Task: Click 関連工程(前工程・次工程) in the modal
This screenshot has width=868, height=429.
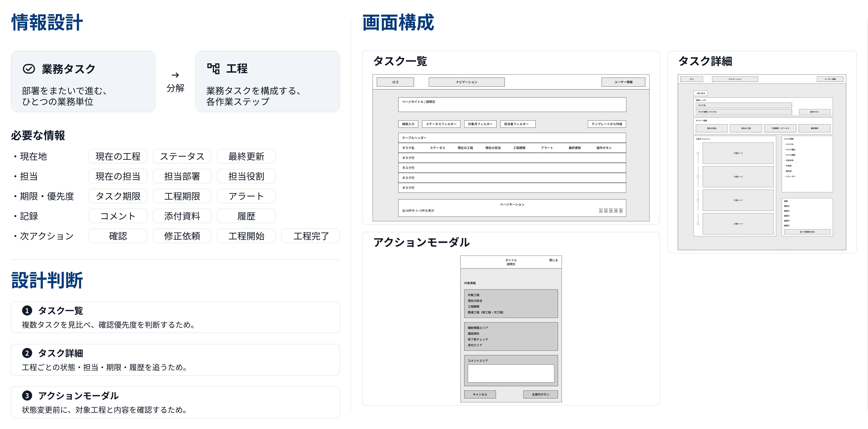Action: coord(486,312)
